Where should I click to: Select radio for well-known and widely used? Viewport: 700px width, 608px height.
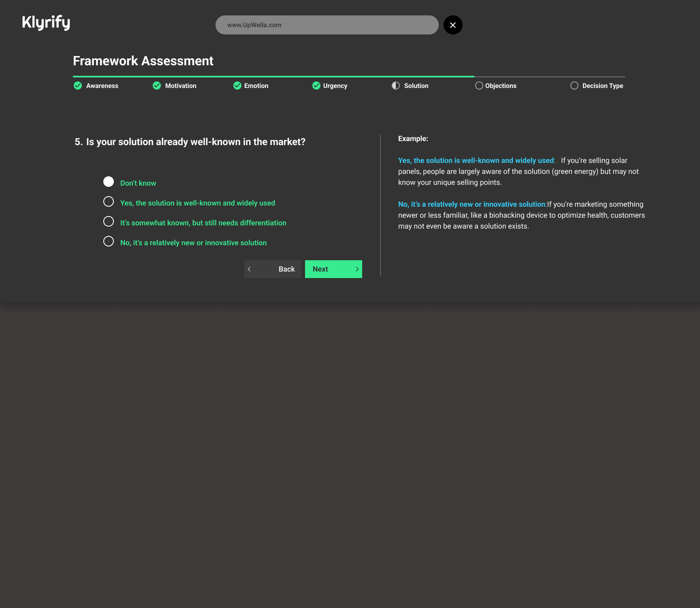pos(109,201)
